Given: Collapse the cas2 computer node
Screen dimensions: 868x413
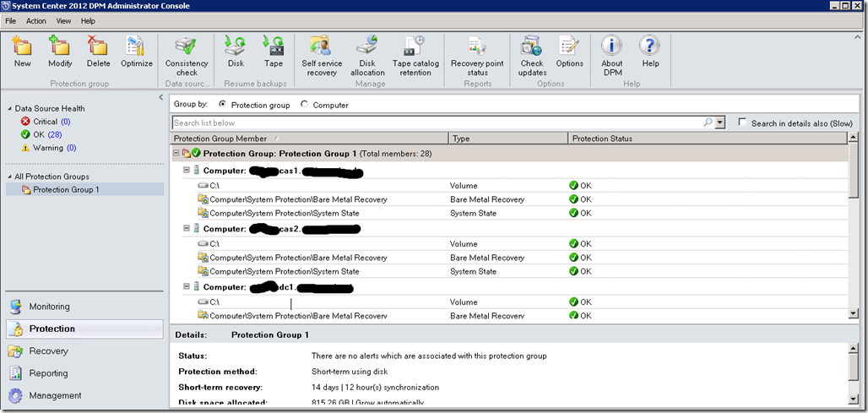Looking at the screenshot, I should [x=187, y=229].
